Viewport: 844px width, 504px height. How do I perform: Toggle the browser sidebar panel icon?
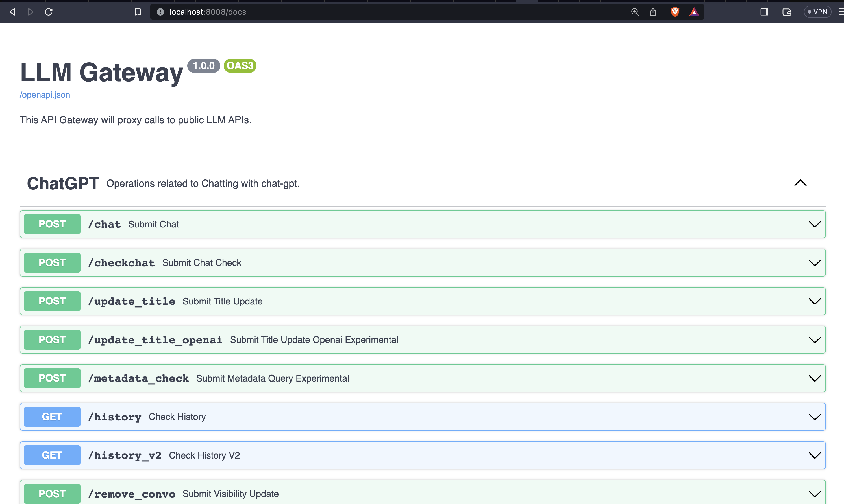pyautogui.click(x=764, y=12)
